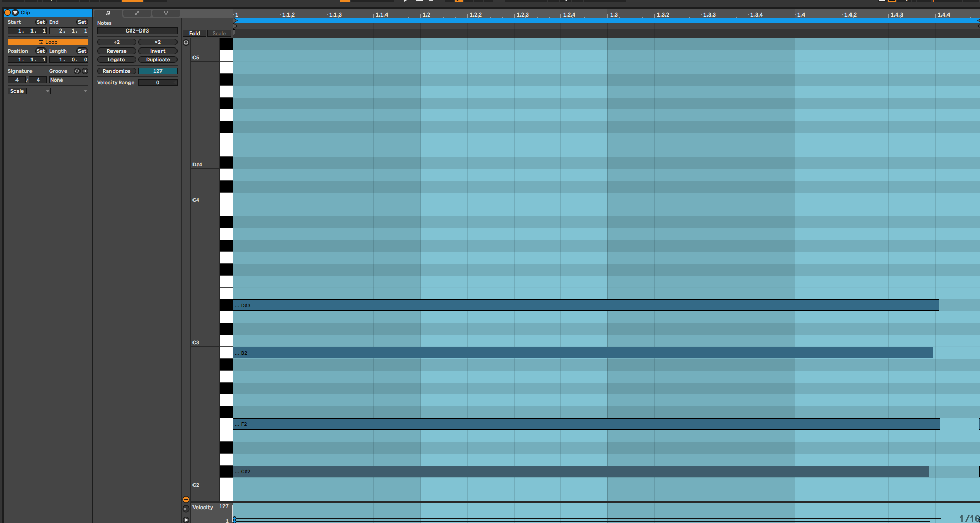The width and height of the screenshot is (980, 523).
Task: Click the Hot-Swap Groove icon
Action: [77, 71]
